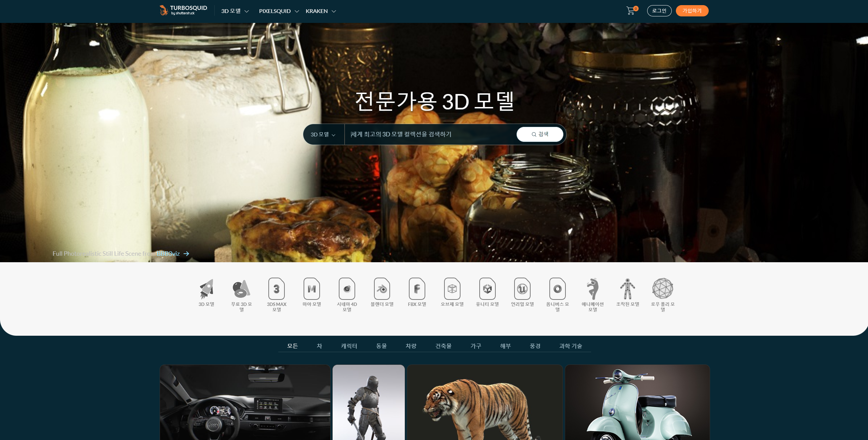Open the 블렌더 모델 icon
868x440 pixels.
382,289
